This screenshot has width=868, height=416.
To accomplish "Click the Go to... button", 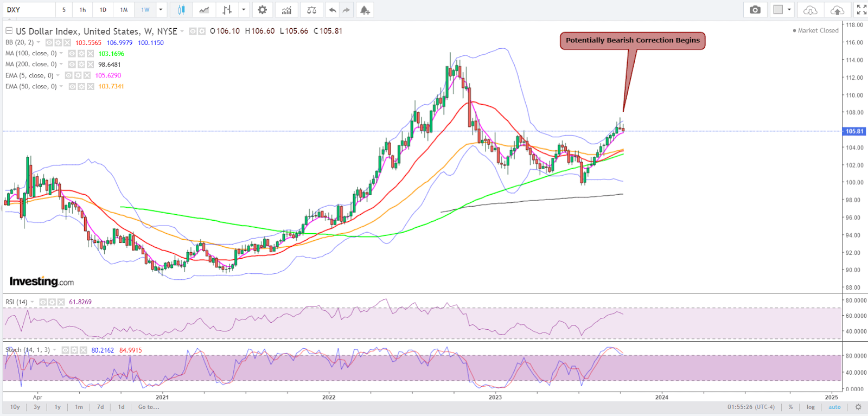I will [149, 407].
